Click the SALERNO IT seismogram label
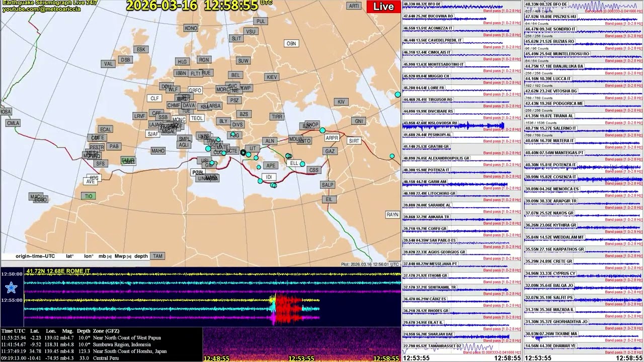The image size is (644, 362). click(x=550, y=128)
